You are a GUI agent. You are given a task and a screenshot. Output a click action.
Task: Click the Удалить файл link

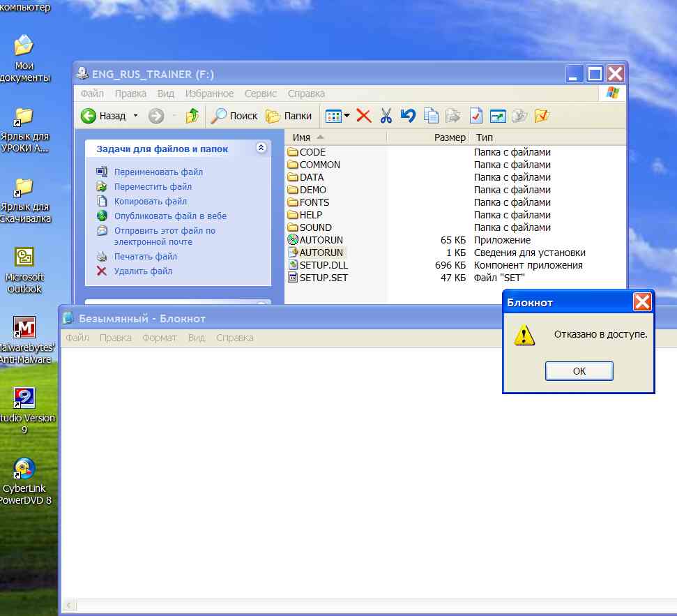(143, 271)
